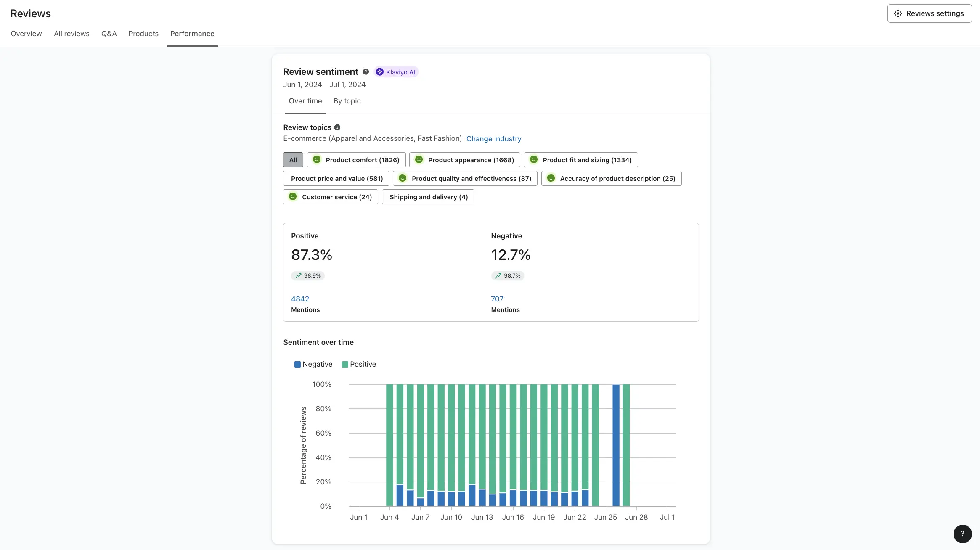The height and width of the screenshot is (550, 980).
Task: Filter by Product appearance (1668) topic
Action: point(464,160)
